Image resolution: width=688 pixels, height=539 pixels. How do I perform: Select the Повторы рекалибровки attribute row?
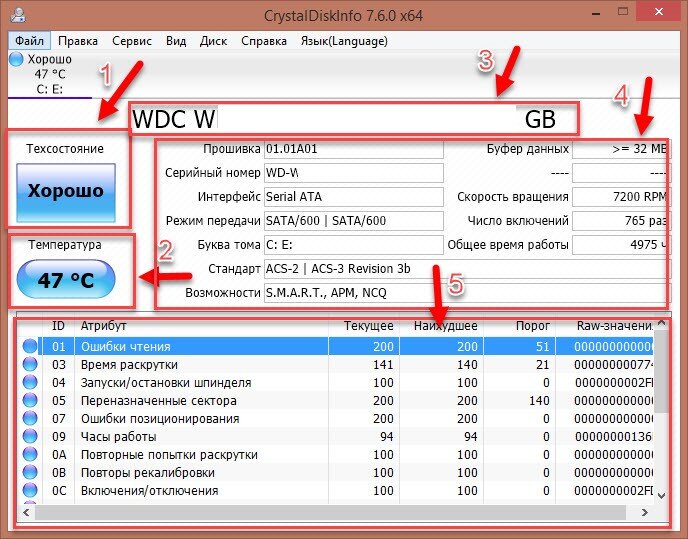(336, 472)
